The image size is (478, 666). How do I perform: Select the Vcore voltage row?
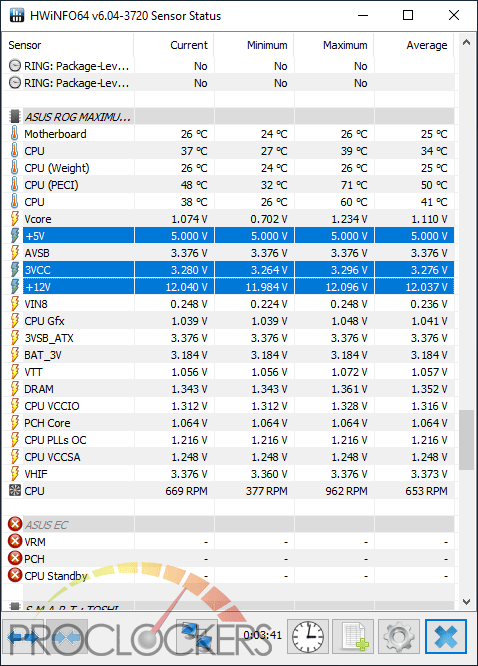tap(230, 219)
